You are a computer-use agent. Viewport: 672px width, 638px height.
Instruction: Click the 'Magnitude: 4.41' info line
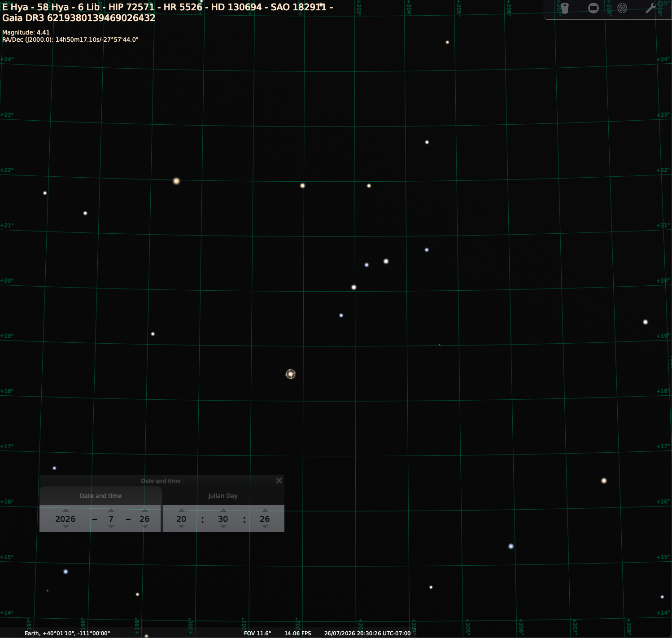(26, 32)
